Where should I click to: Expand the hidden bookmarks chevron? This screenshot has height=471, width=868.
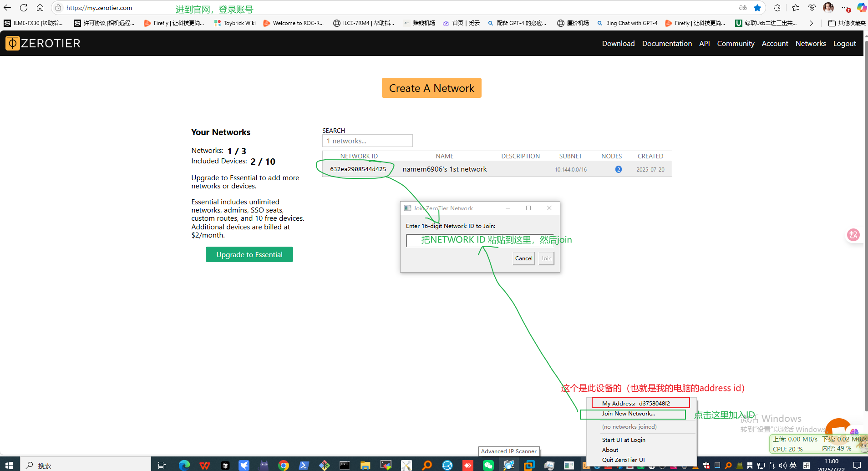pyautogui.click(x=811, y=23)
